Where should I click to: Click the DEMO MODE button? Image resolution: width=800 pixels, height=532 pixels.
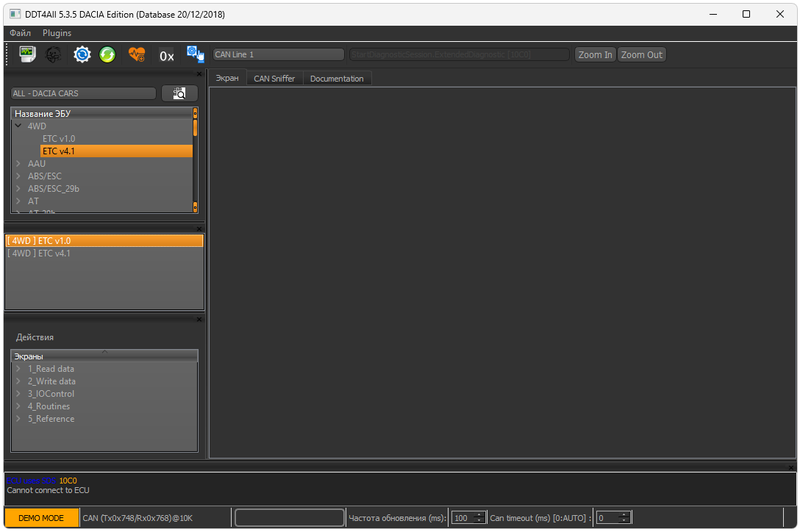(x=41, y=518)
